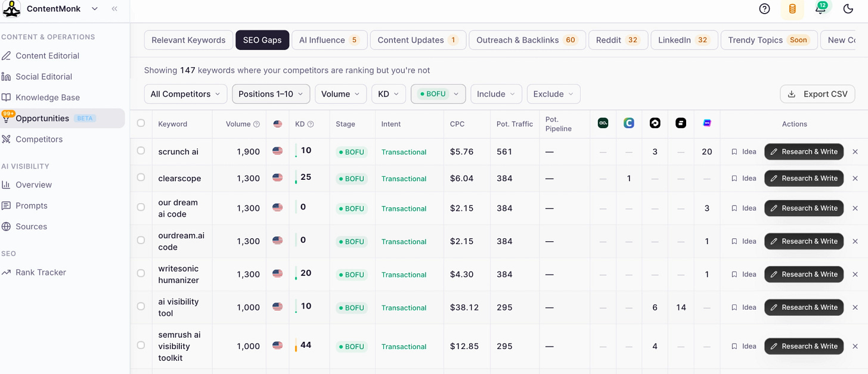
Task: Switch to the AI Influence tab
Action: click(328, 40)
